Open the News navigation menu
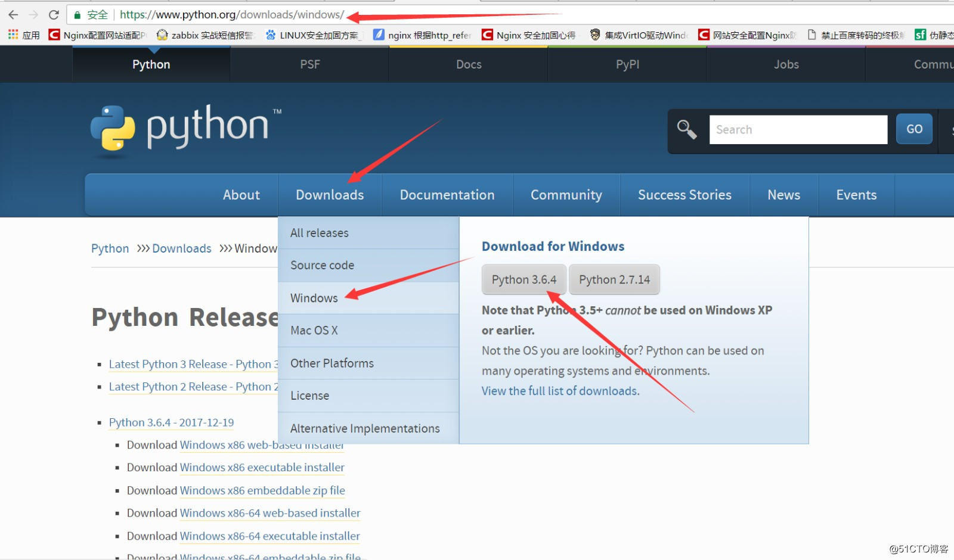 pos(784,195)
